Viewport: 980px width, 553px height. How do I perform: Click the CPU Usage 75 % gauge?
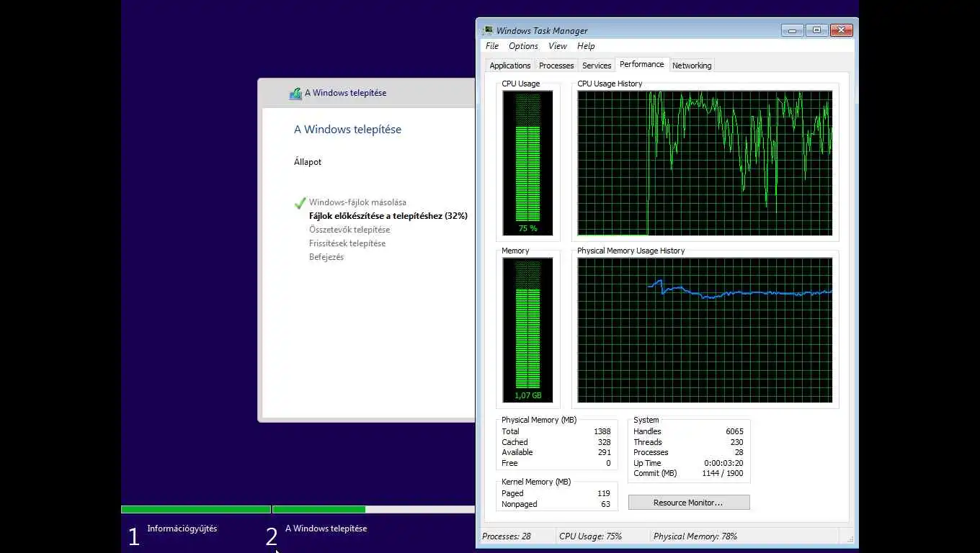click(x=528, y=163)
